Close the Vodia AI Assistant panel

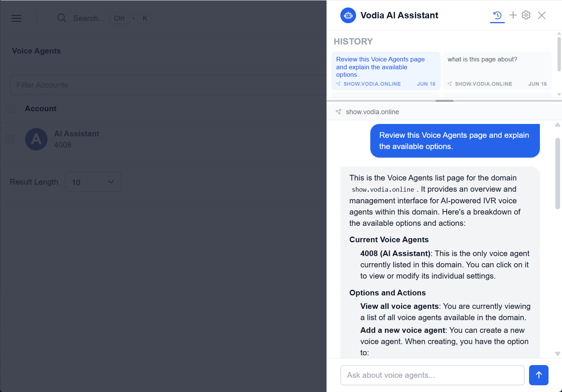click(x=541, y=15)
